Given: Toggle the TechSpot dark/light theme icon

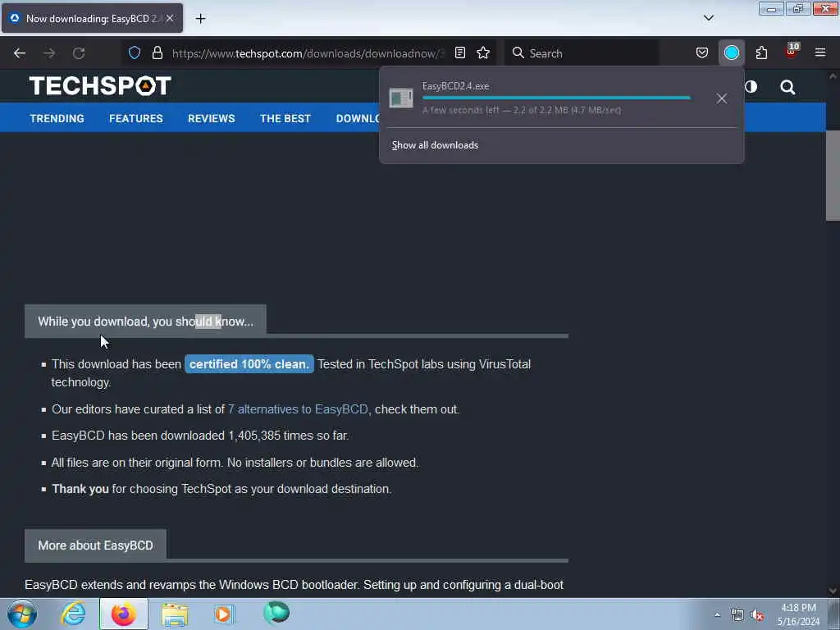Looking at the screenshot, I should tap(751, 87).
